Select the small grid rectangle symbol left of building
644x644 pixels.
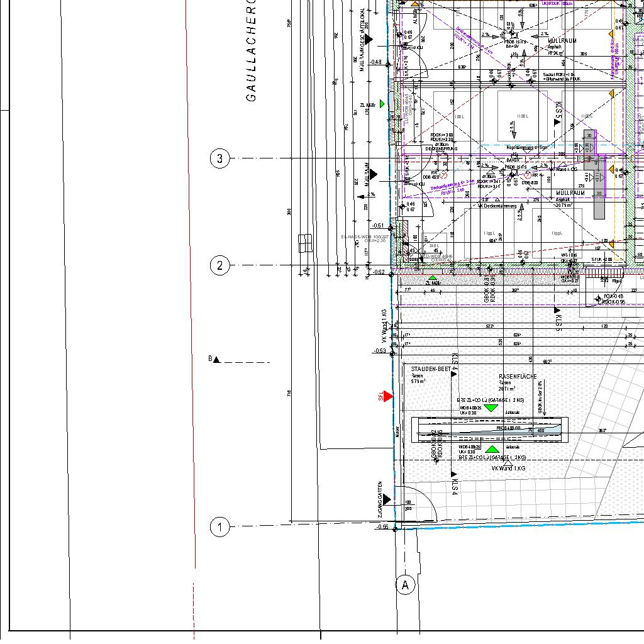point(305,242)
